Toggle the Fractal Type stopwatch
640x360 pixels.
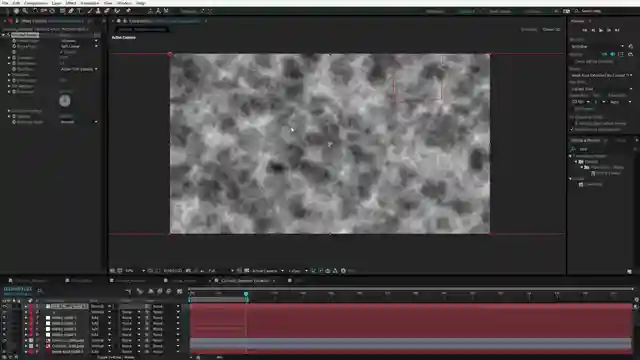[14, 41]
